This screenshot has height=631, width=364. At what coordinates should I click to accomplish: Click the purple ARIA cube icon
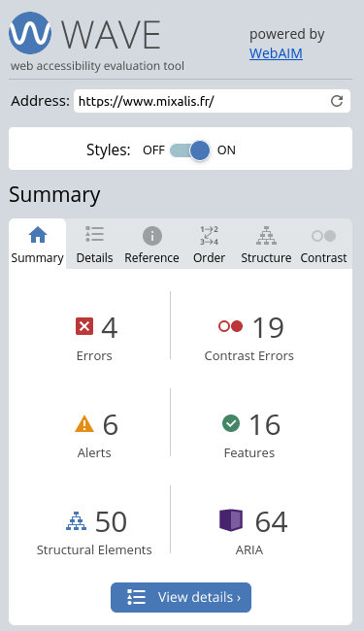click(231, 520)
